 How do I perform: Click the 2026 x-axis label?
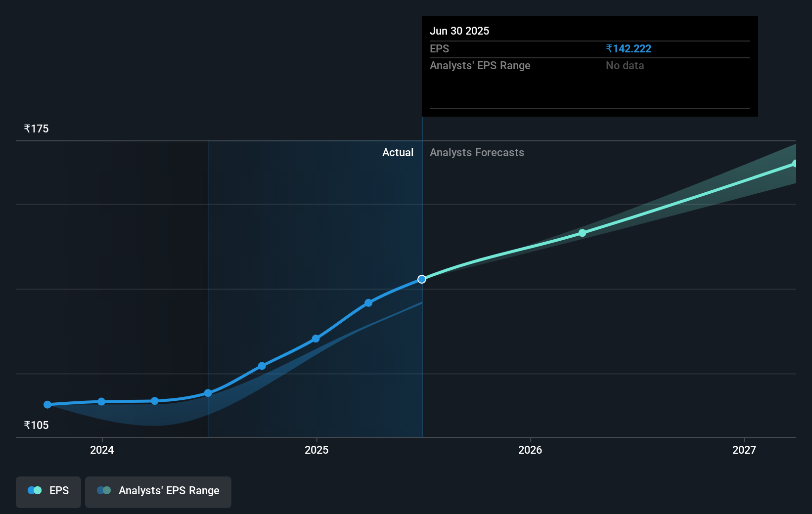530,450
